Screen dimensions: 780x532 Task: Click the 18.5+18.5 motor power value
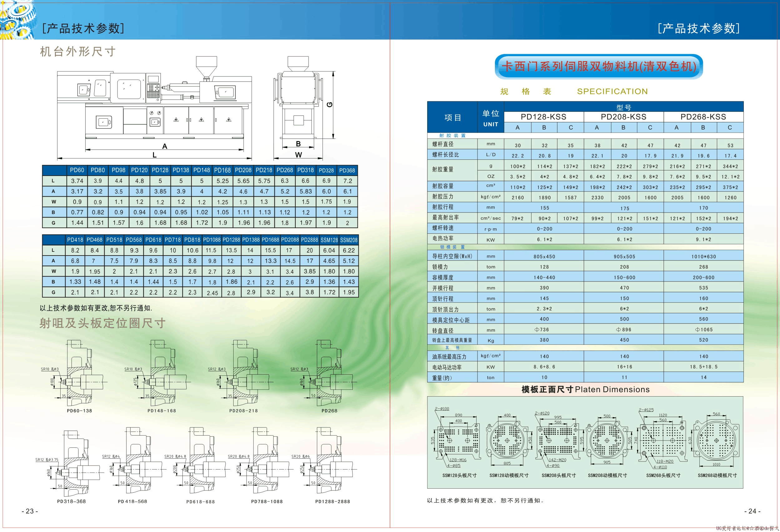coord(703,367)
